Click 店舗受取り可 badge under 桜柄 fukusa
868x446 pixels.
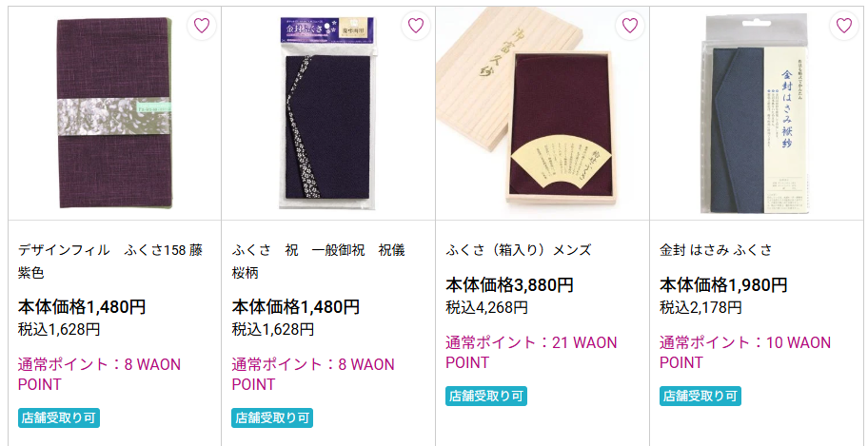[272, 417]
